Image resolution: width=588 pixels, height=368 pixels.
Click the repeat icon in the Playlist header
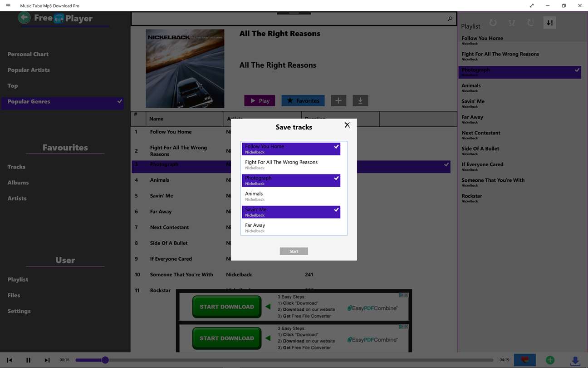pos(493,23)
